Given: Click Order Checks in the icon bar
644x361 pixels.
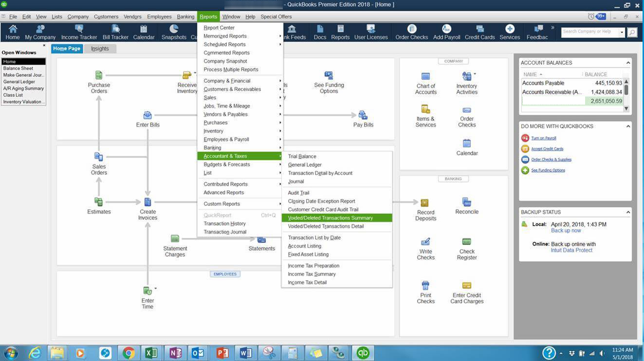Looking at the screenshot, I should (412, 32).
